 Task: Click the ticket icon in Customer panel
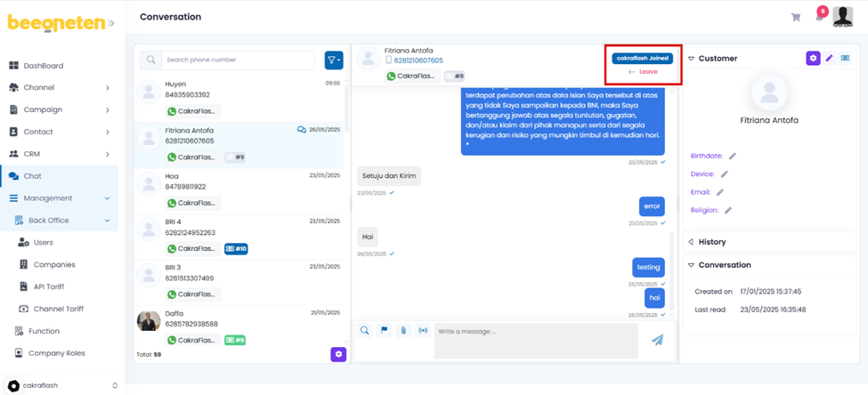pyautogui.click(x=846, y=59)
